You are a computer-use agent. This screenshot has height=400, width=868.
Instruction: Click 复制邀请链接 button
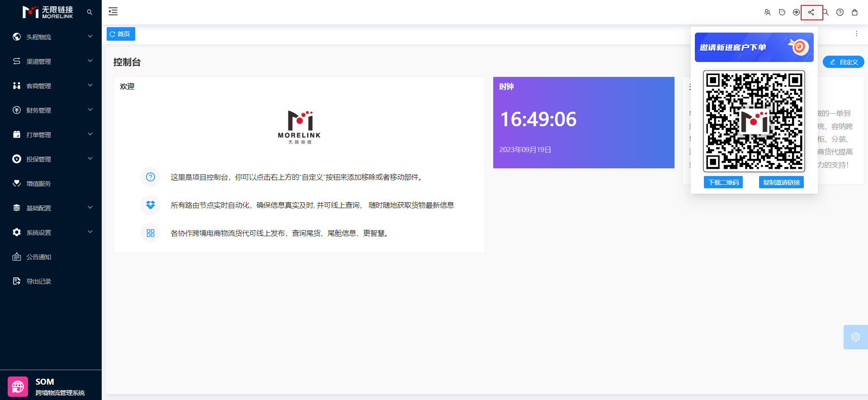(781, 182)
